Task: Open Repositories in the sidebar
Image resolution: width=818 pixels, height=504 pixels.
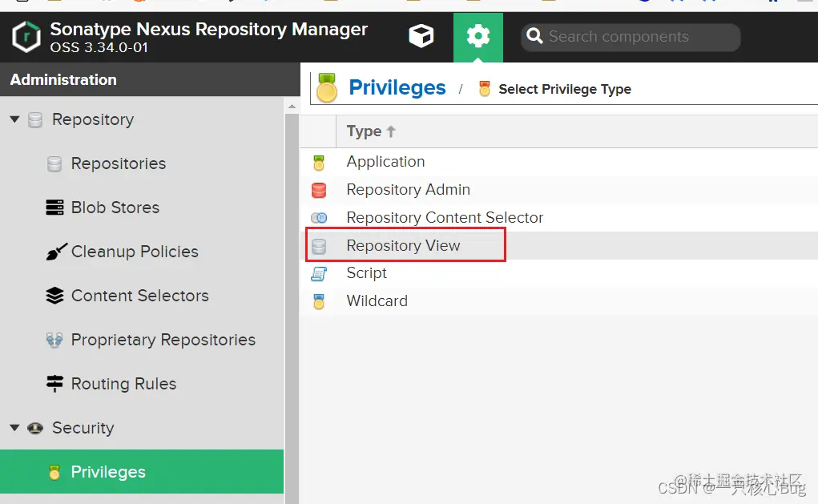Action: point(119,163)
